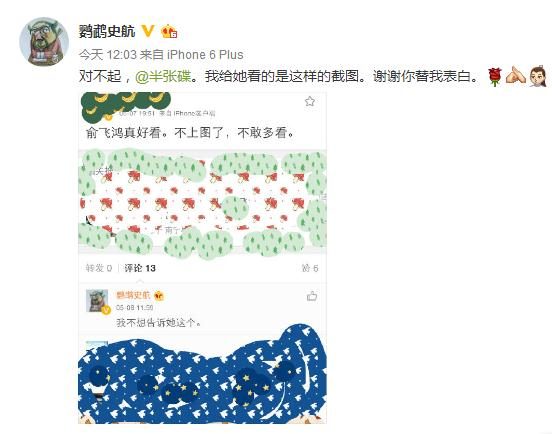Viewport: 552px width, 434px height.
Task: Open the 今天 12:03 timestamp link
Action: pyautogui.click(x=108, y=55)
